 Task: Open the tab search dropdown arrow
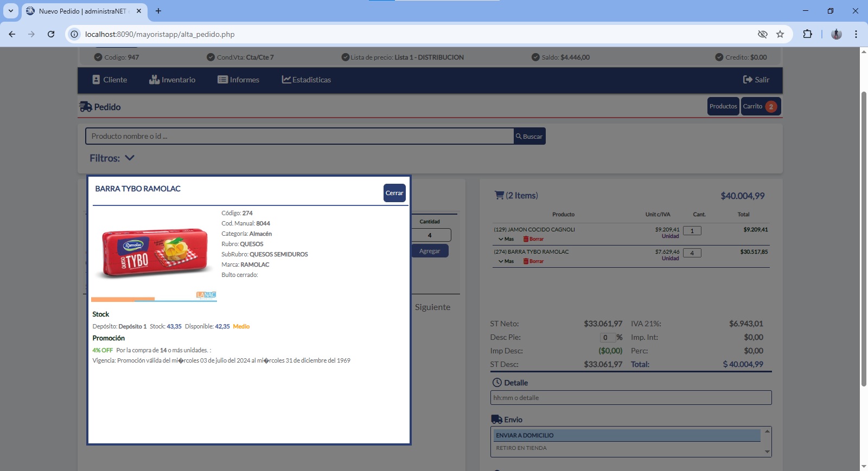point(10,11)
